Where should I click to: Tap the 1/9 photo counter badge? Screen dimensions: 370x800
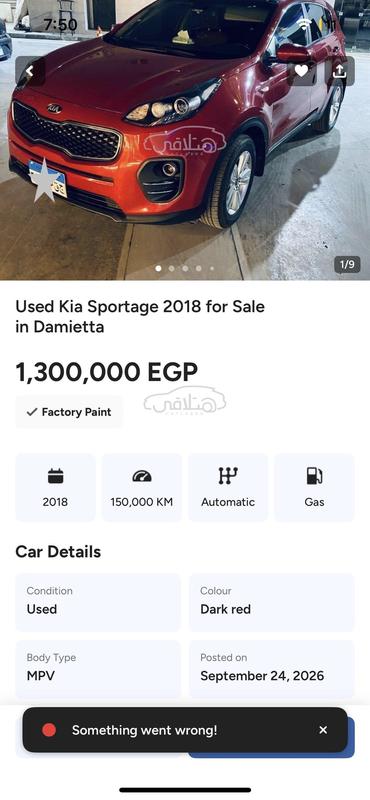click(347, 264)
